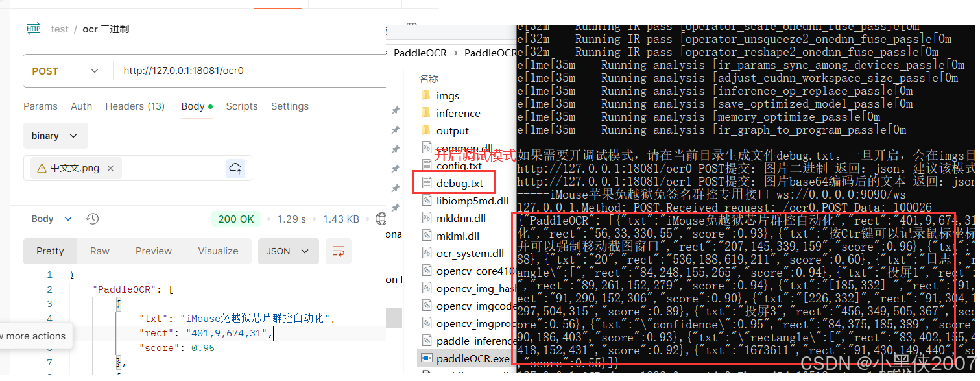
Task: Switch to the Auth tab
Action: click(81, 106)
